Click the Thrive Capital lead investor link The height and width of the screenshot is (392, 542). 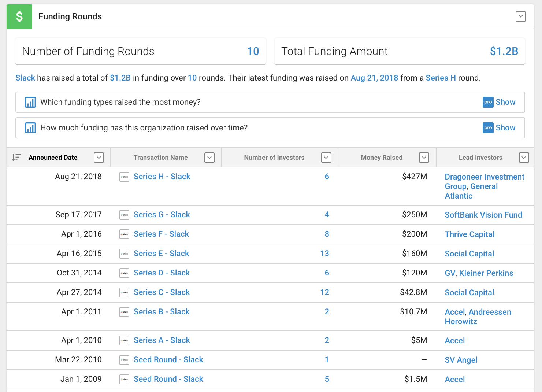coord(469,234)
